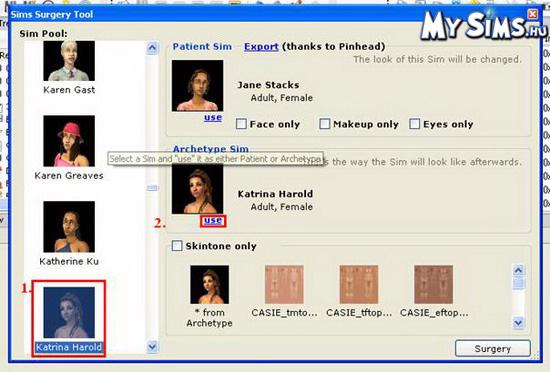Click the Surgery button

click(493, 349)
